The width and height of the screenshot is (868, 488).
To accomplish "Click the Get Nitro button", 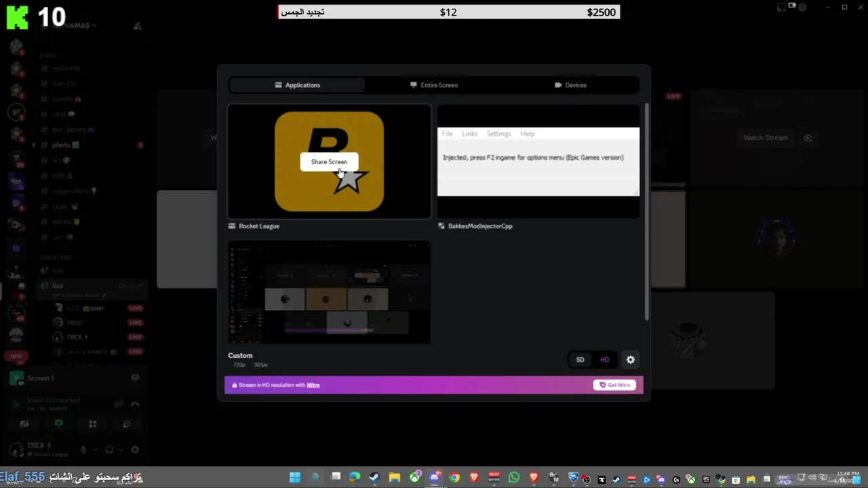I will (x=614, y=385).
